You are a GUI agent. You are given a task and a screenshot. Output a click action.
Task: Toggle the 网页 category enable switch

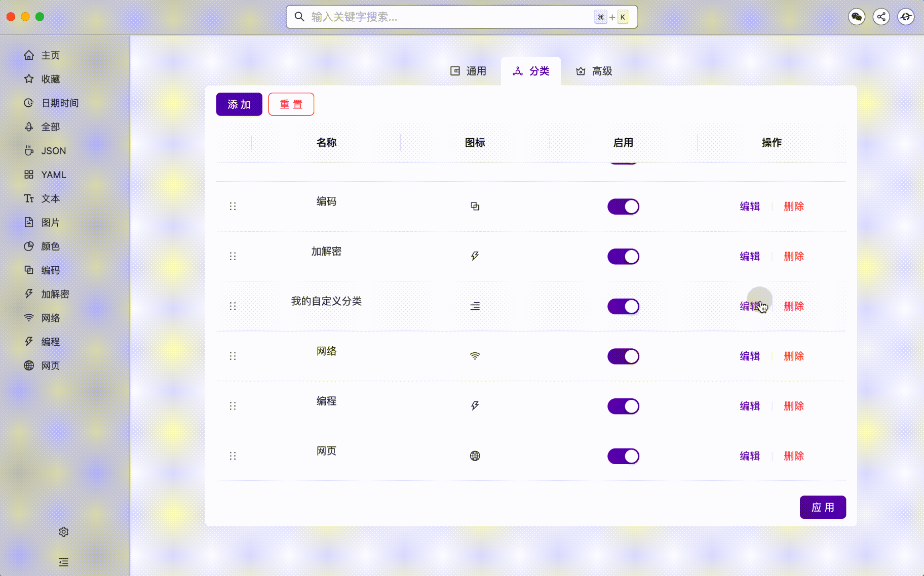point(623,456)
